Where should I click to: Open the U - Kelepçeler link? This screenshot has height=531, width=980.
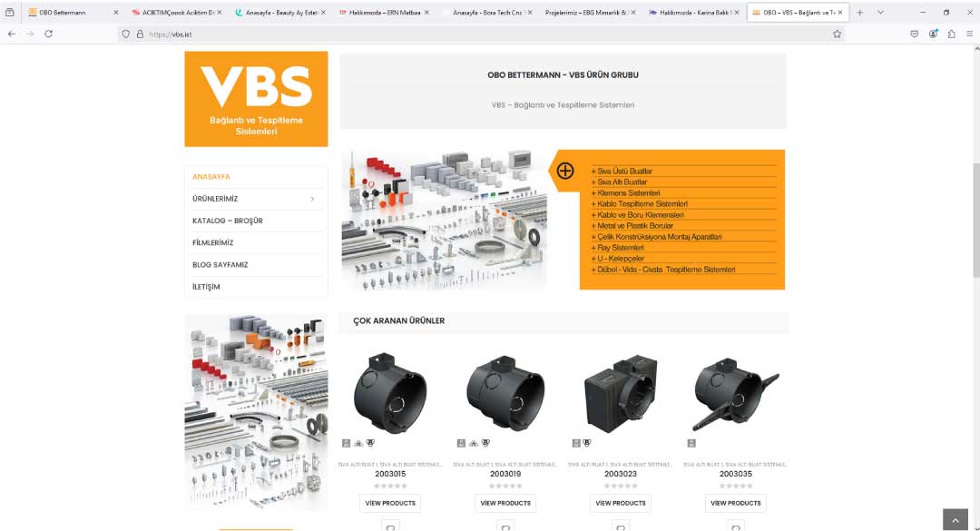point(618,259)
